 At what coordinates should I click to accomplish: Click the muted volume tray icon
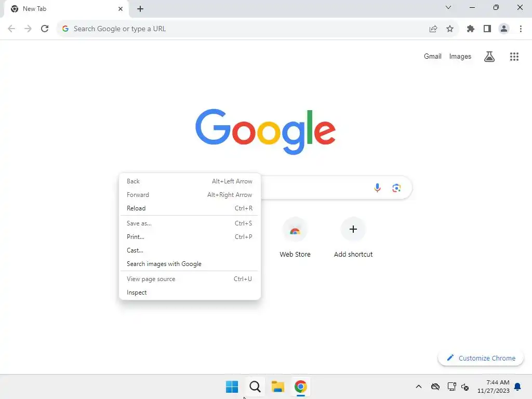pos(465,387)
